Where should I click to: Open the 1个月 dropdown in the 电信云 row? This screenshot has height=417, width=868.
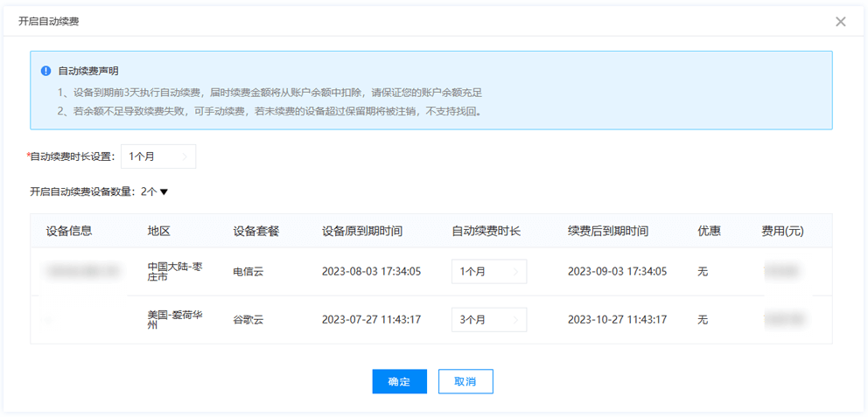(488, 272)
